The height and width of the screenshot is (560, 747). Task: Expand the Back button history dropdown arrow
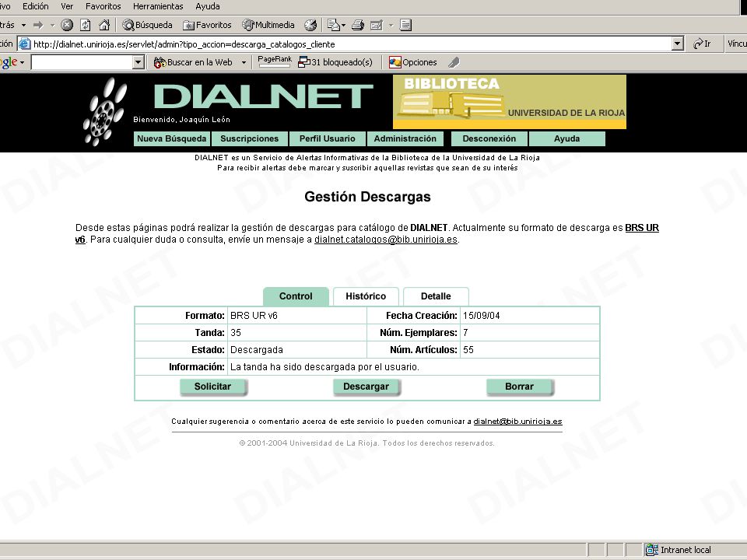point(23,25)
